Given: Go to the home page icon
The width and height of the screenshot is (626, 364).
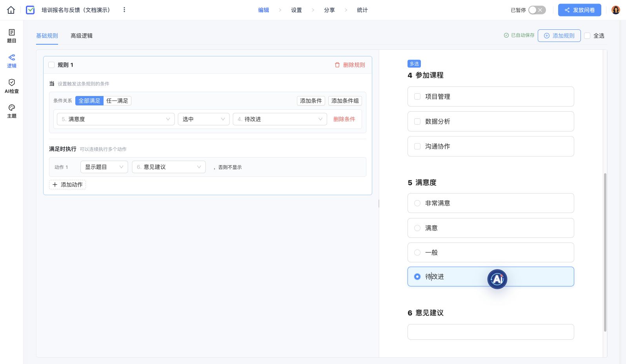Looking at the screenshot, I should (11, 10).
